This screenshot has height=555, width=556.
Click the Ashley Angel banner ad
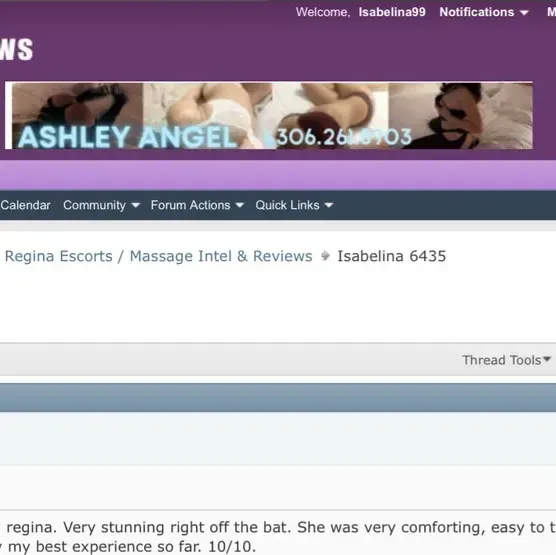pyautogui.click(x=269, y=116)
